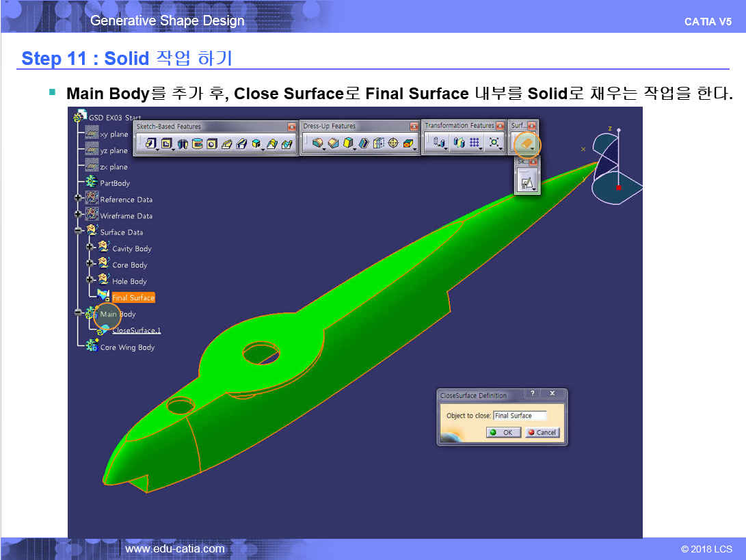
Task: Click the Object to close field
Action: [x=519, y=416]
